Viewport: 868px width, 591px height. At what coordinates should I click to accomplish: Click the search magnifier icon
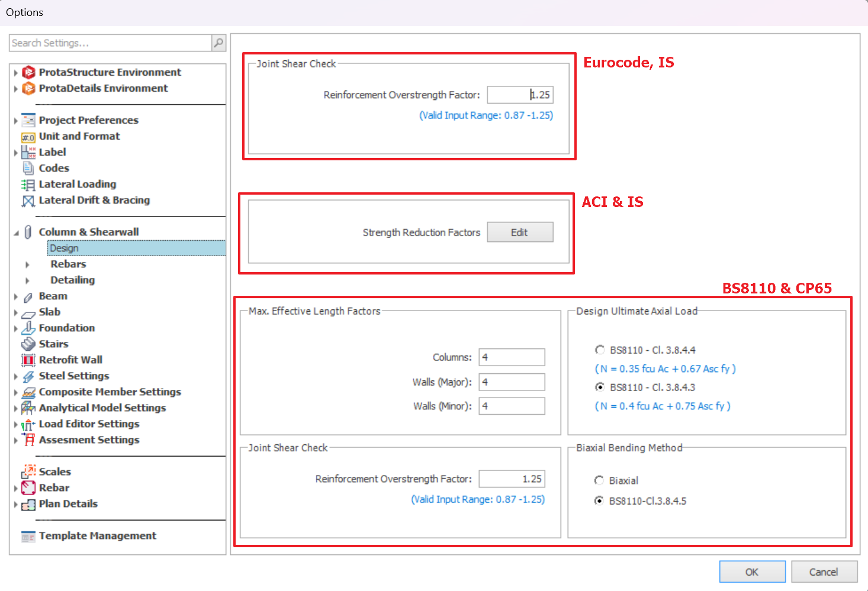point(218,43)
